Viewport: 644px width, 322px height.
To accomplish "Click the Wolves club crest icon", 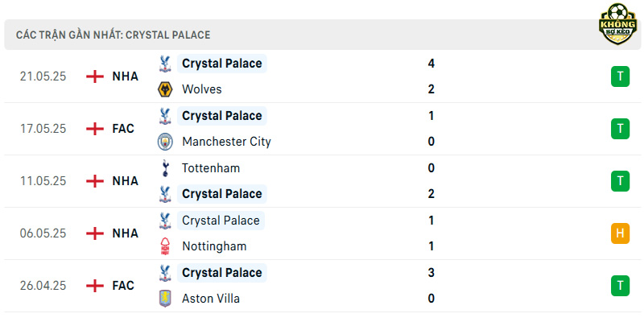I will (x=165, y=89).
